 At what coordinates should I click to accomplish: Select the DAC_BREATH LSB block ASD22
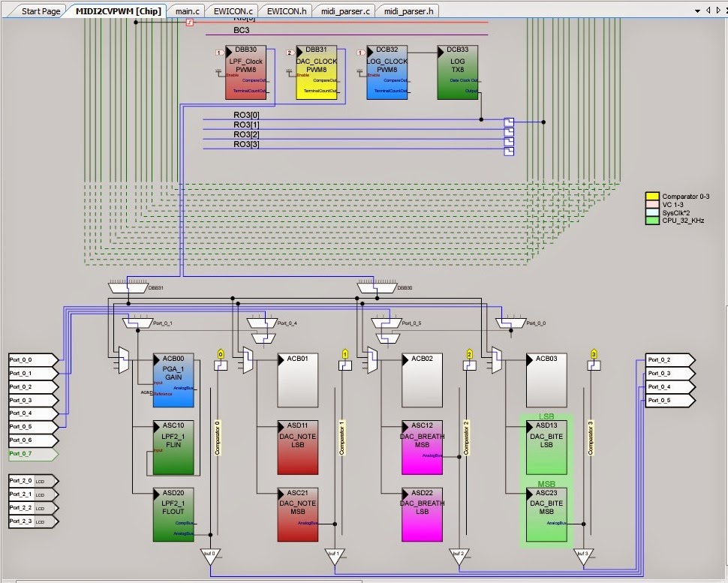(422, 514)
